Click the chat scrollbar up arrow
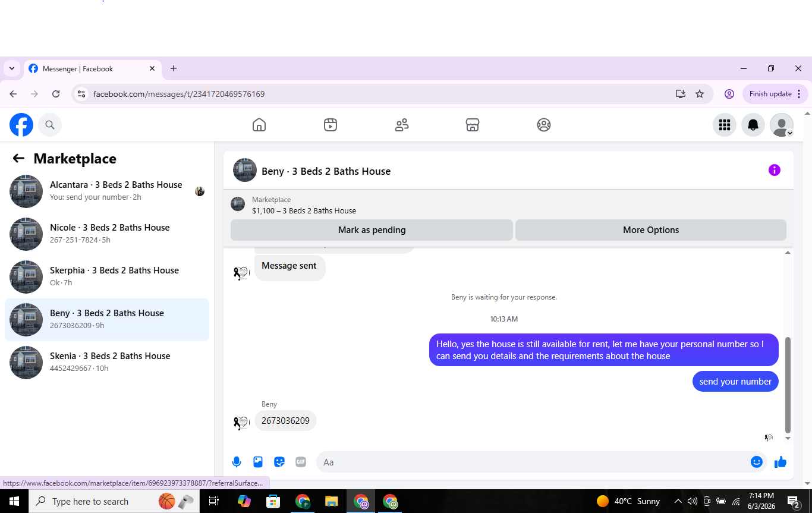This screenshot has height=513, width=812. pyautogui.click(x=788, y=253)
